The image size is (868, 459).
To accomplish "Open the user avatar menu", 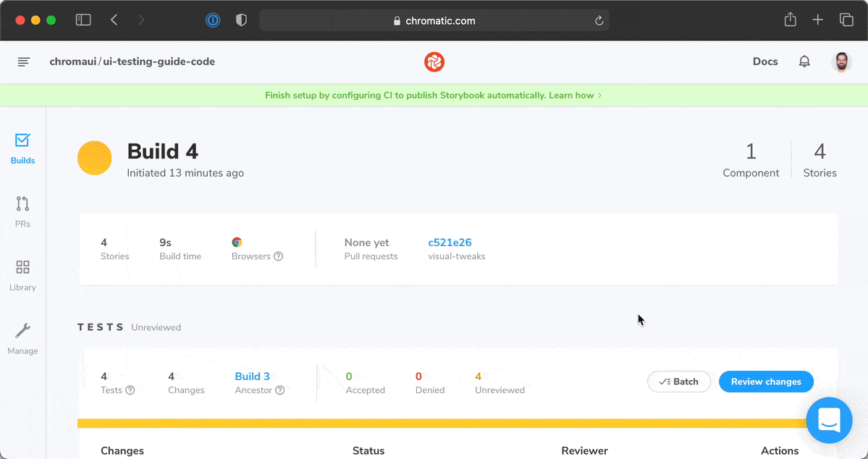I will coord(841,62).
